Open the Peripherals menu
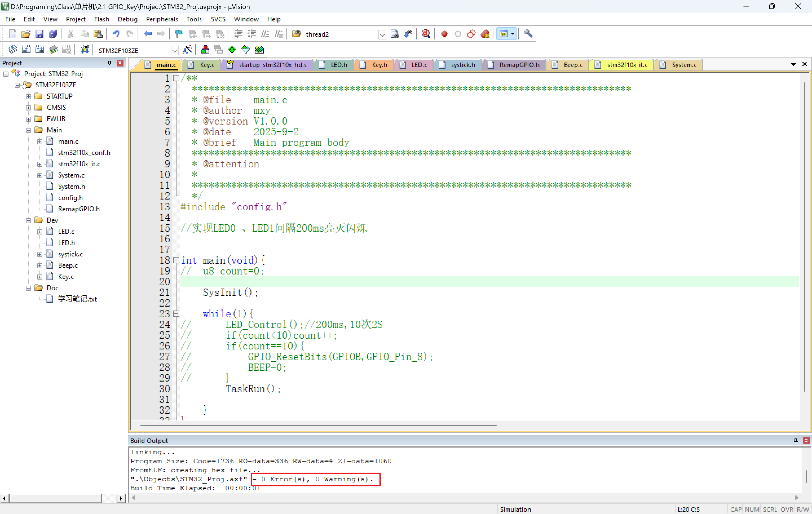 click(162, 19)
